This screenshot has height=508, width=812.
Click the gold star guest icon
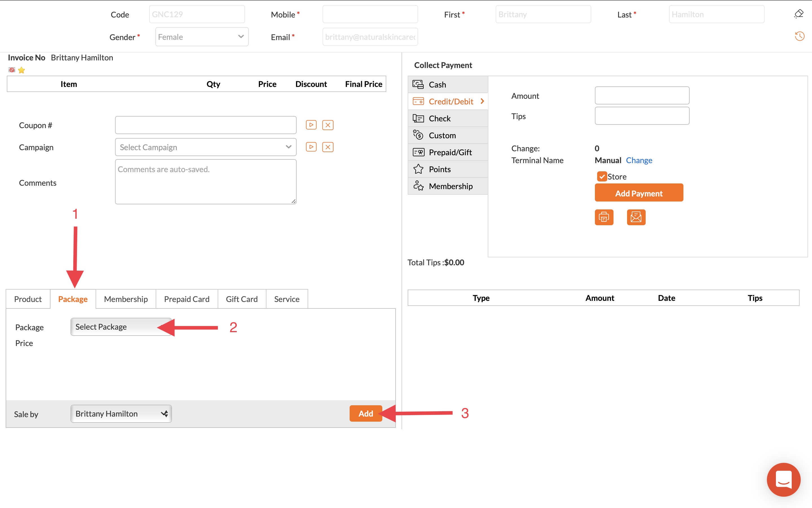21,70
